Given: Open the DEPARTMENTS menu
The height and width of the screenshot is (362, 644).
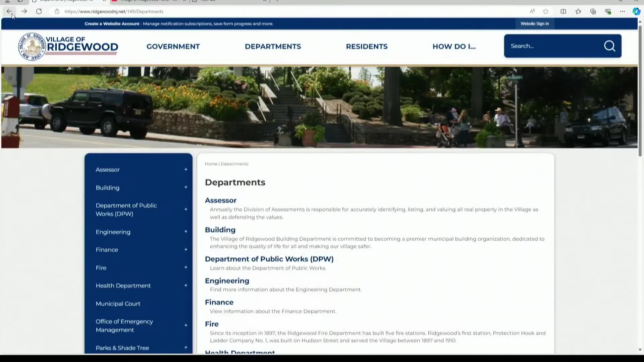Looking at the screenshot, I should click(273, 47).
